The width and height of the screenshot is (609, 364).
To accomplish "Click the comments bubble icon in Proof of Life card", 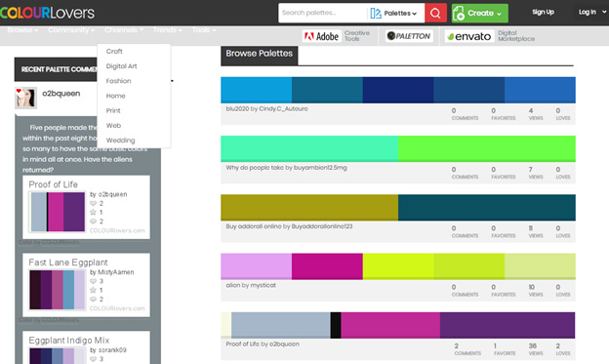I will (93, 222).
